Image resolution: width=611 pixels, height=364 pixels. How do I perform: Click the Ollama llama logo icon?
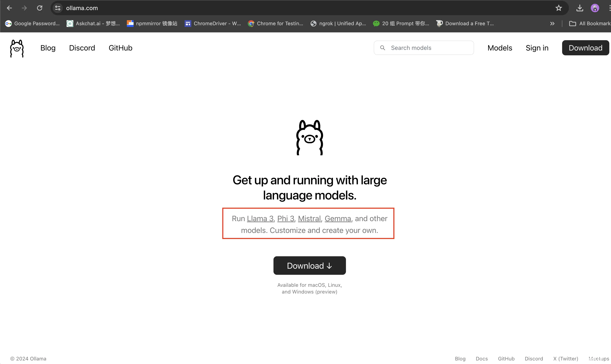(x=16, y=48)
